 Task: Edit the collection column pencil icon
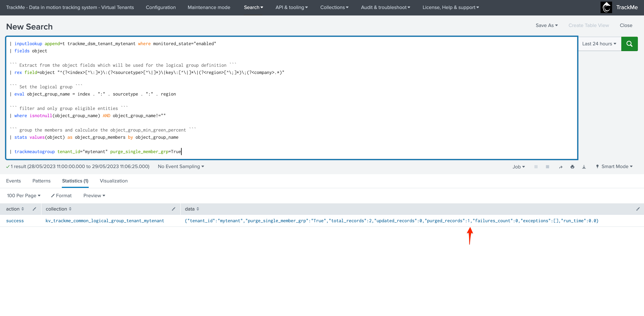click(x=173, y=209)
